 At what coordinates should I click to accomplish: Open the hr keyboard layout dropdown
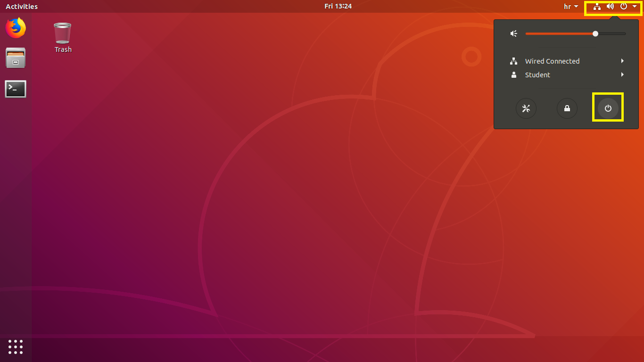(571, 7)
